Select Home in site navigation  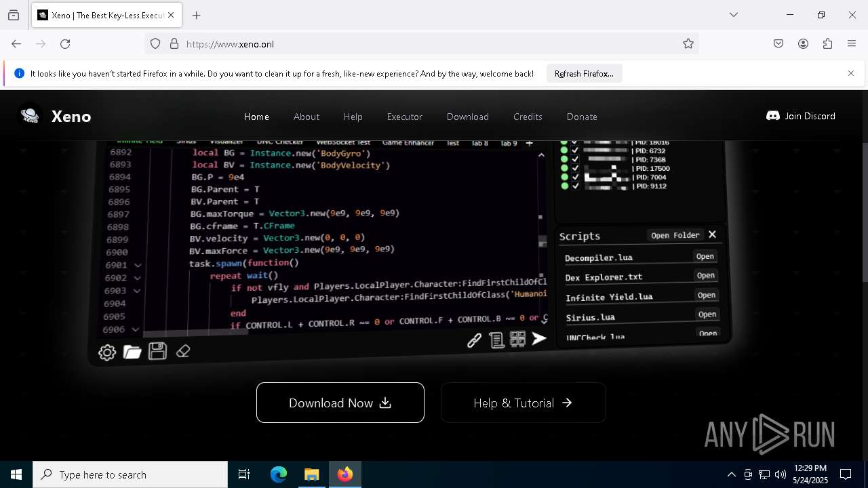point(256,117)
